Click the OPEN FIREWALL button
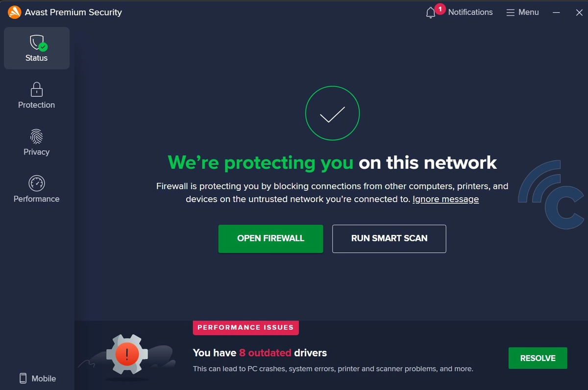The height and width of the screenshot is (390, 588). 270,238
